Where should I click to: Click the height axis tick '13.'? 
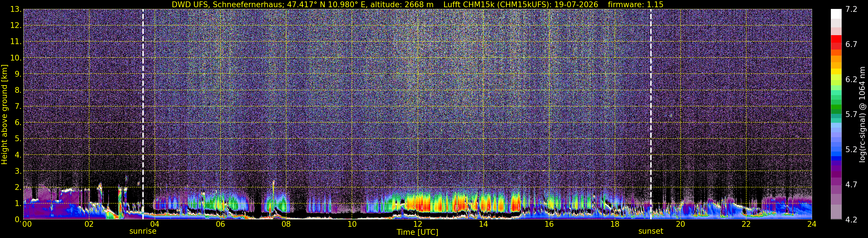pyautogui.click(x=16, y=9)
